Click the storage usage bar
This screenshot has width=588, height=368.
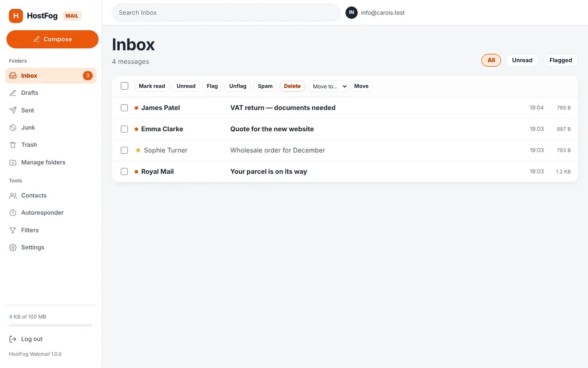click(x=51, y=325)
